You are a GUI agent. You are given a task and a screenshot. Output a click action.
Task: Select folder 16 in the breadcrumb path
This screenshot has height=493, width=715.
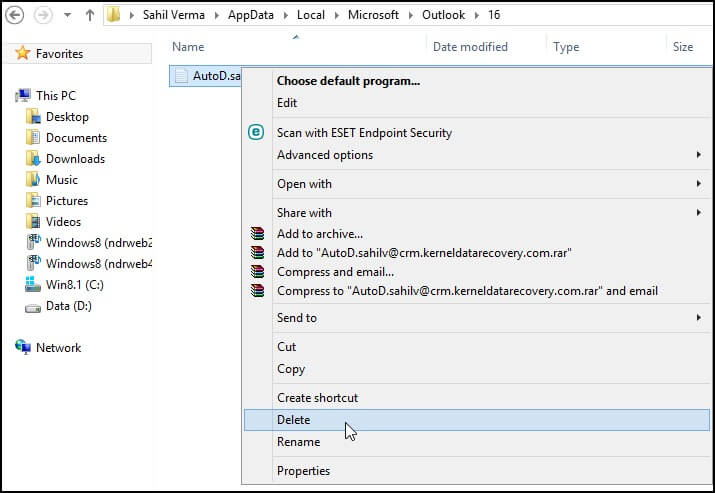coord(494,15)
